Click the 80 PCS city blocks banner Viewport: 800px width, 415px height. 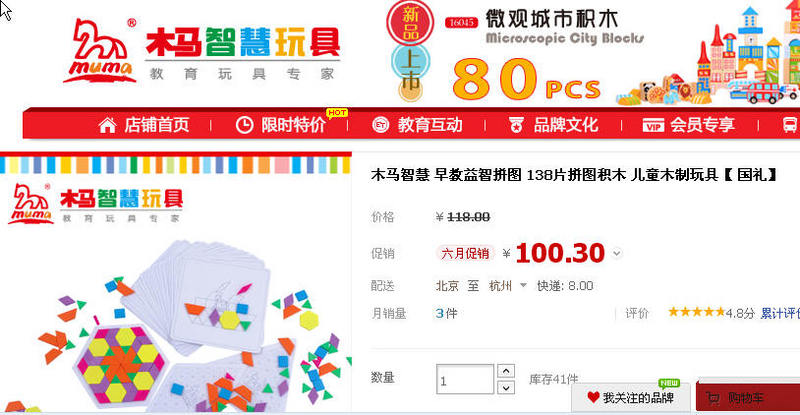[x=592, y=54]
